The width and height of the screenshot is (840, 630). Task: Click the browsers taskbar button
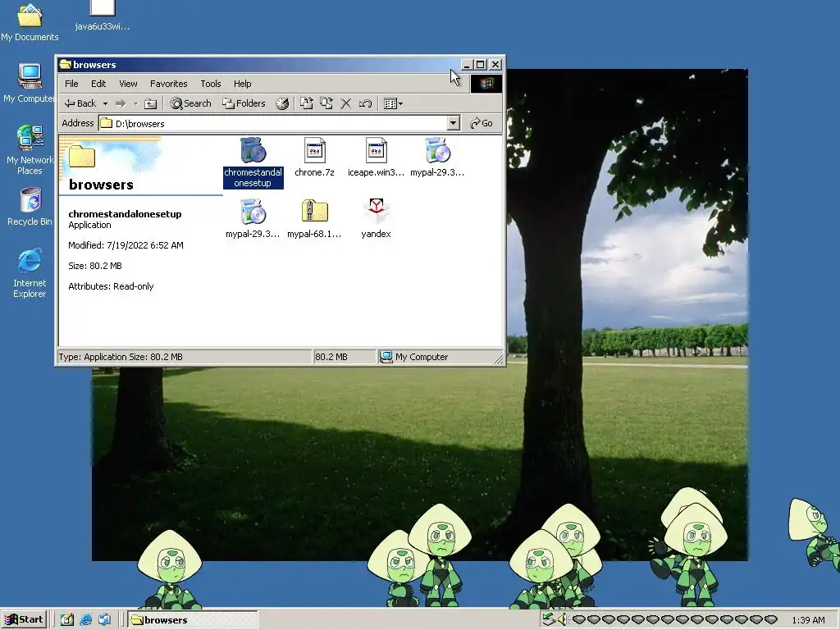click(193, 620)
